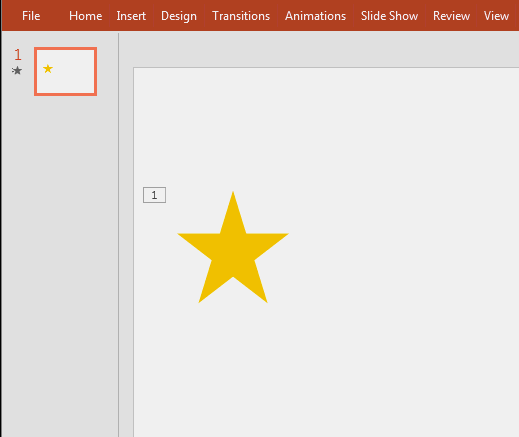
Task: Switch to the Home ribbon tab
Action: coord(85,16)
